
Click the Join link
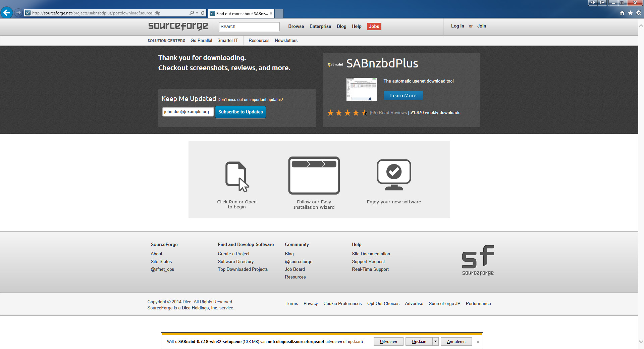click(x=481, y=26)
